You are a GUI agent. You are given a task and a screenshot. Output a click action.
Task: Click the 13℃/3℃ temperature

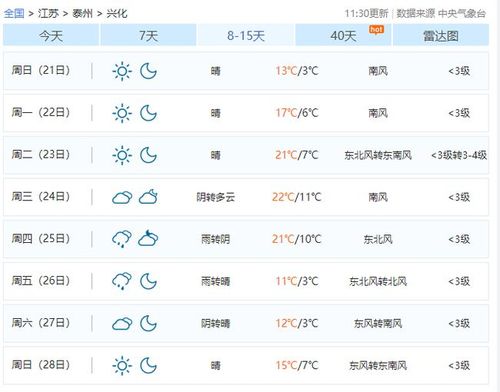pyautogui.click(x=297, y=71)
